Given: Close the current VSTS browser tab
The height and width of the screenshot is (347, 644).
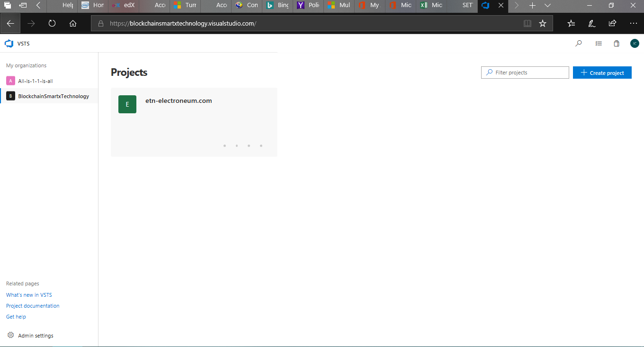Looking at the screenshot, I should [501, 5].
